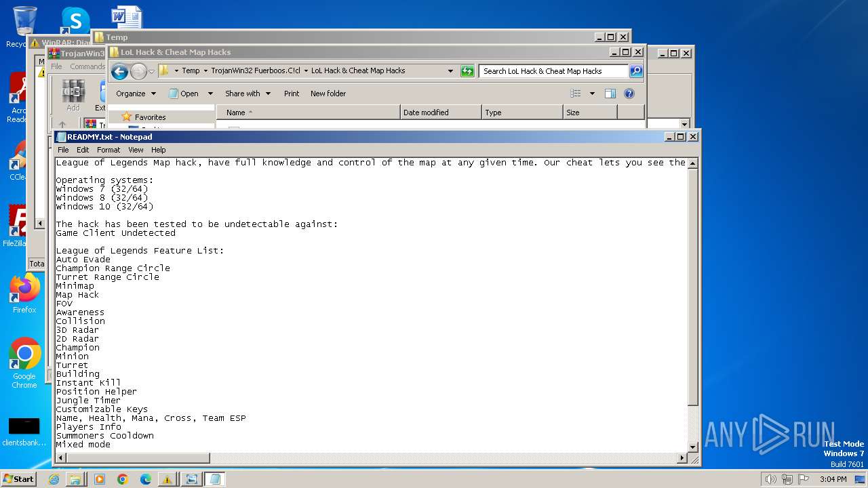The height and width of the screenshot is (488, 868).
Task: Open Notepad's File menu
Action: (63, 150)
